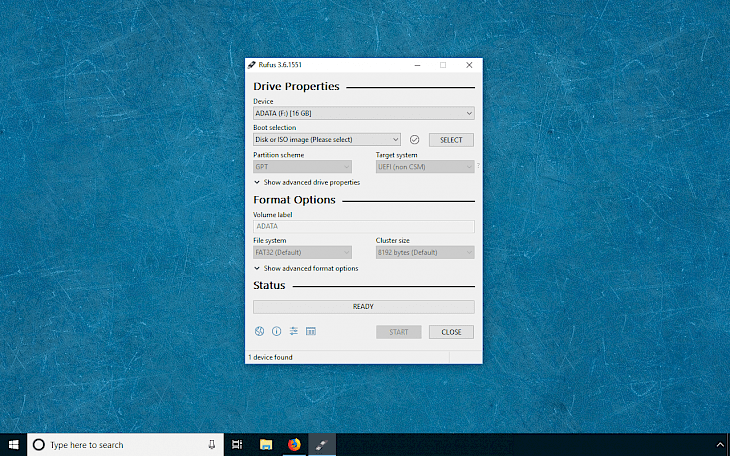Screen dimensions: 730x456
Task: Click the microphone icon in taskbar search
Action: coord(212,445)
